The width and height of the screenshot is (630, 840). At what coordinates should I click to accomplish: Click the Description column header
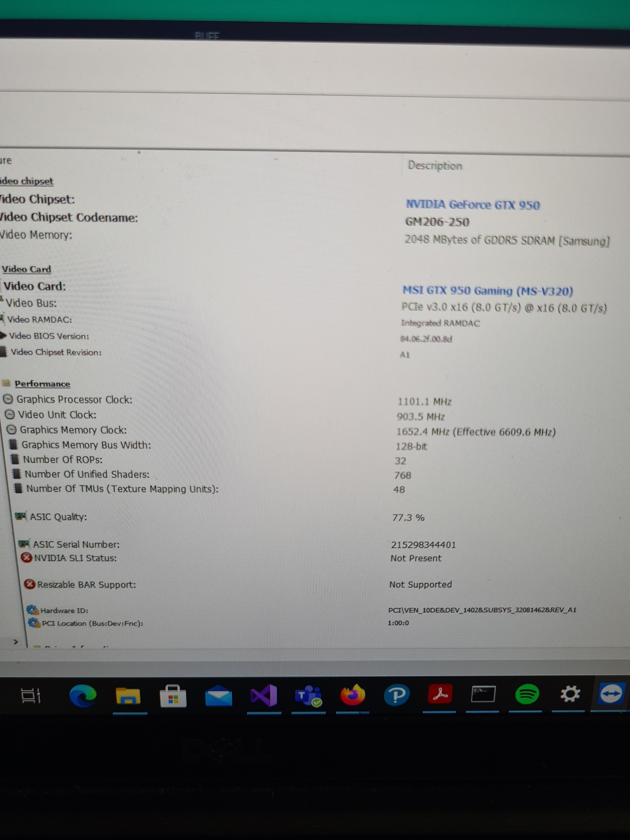pos(435,166)
